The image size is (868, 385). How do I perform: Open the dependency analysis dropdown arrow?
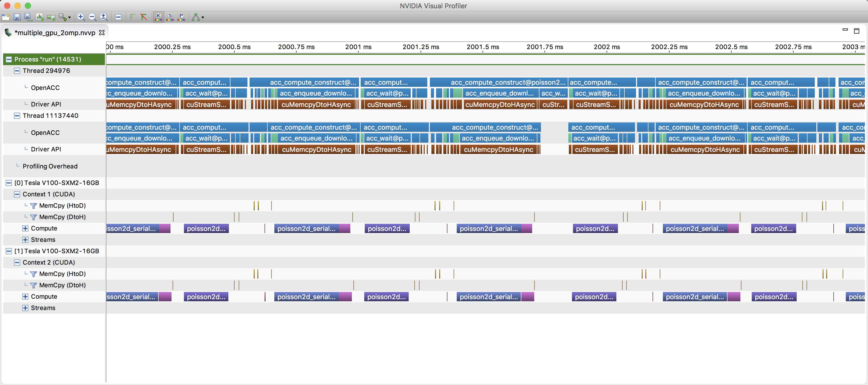coord(203,18)
